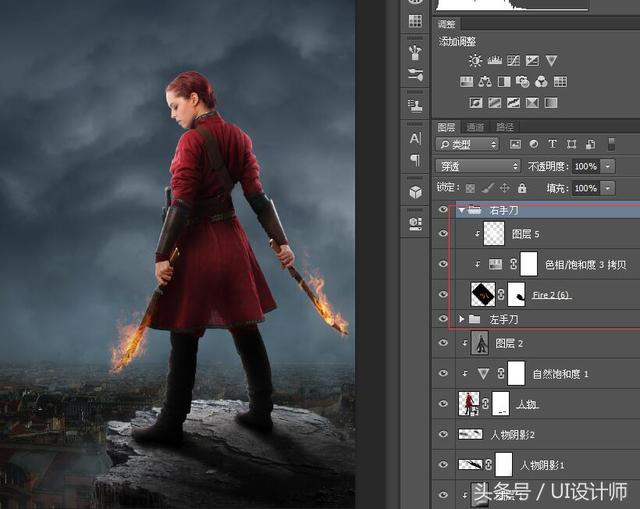Open the Character panel icon
Image resolution: width=640 pixels, height=509 pixels.
click(x=415, y=138)
